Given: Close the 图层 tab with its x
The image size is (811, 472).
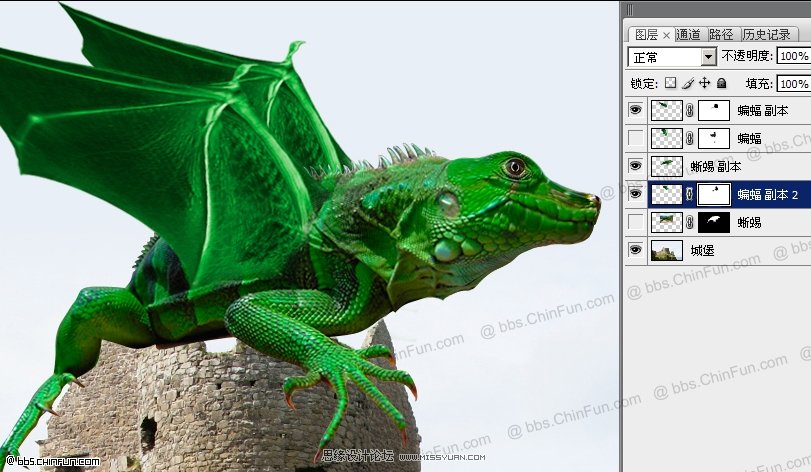Looking at the screenshot, I should (x=666, y=35).
